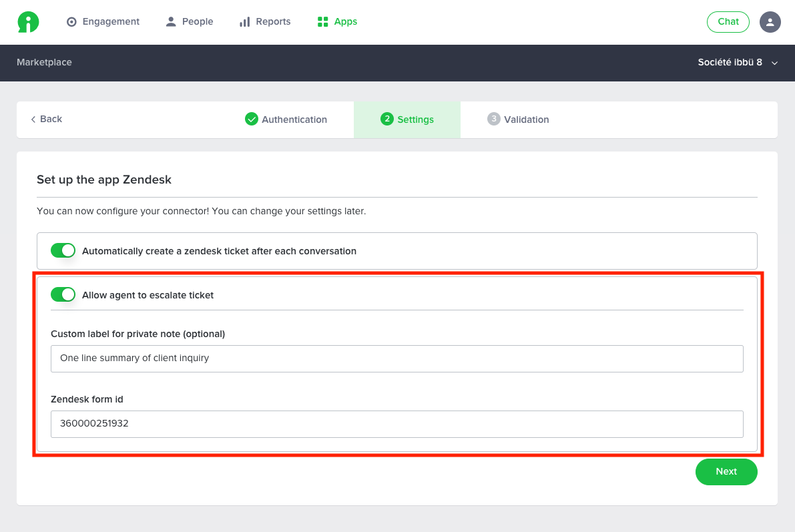The image size is (795, 532).
Task: Toggle automatic Zendesk ticket creation switch
Action: coord(63,250)
